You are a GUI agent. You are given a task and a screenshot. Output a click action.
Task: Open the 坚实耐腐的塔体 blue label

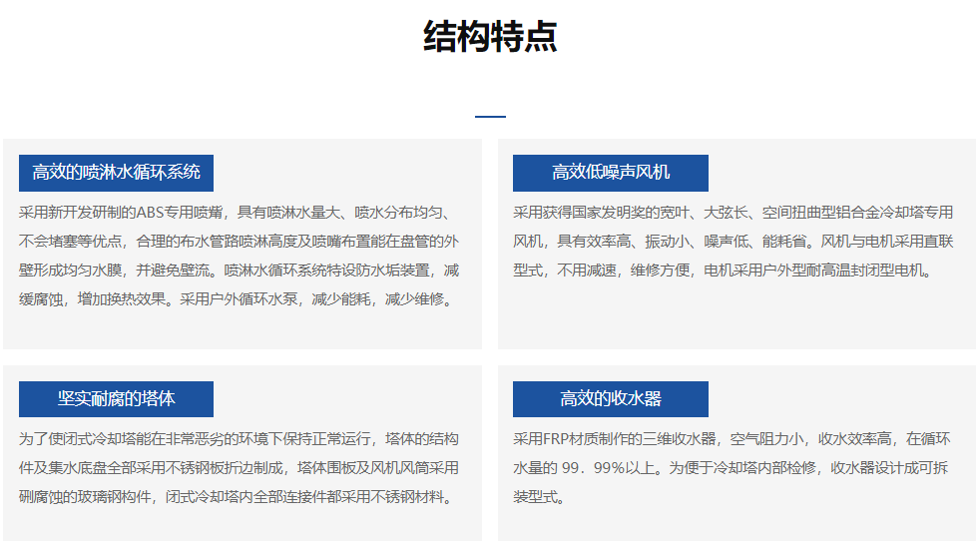pos(116,399)
